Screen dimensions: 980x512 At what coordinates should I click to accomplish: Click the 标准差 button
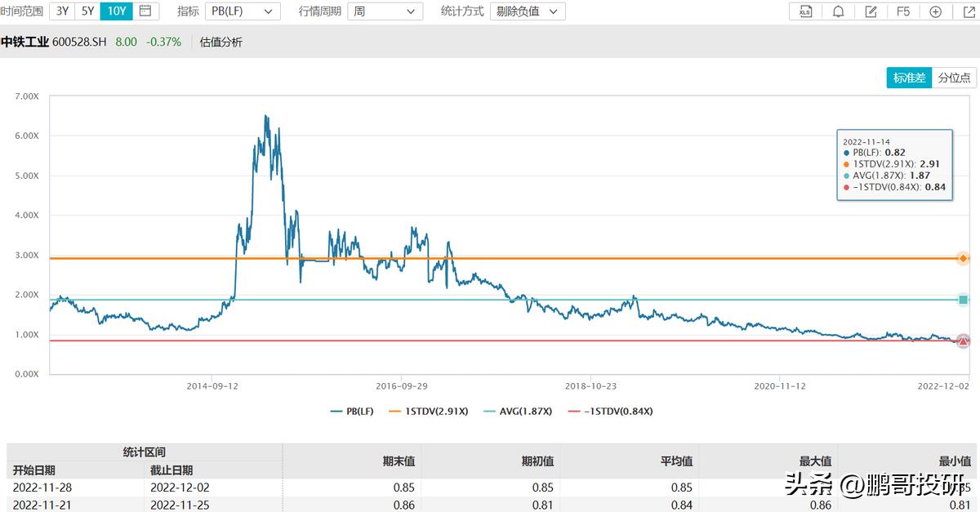point(909,78)
